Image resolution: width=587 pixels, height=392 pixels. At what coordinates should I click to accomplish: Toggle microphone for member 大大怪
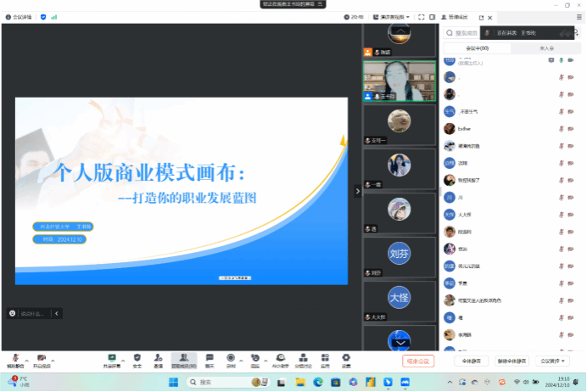(562, 215)
